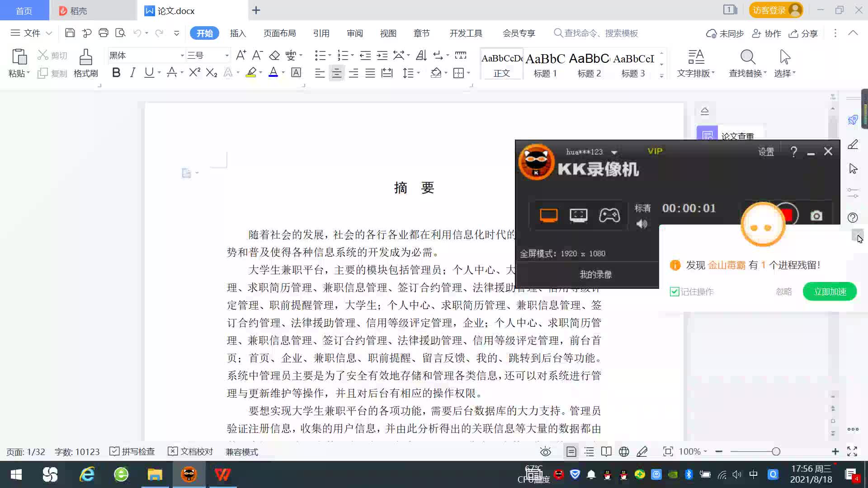Click the 立即加速 green button
868x488 pixels.
pyautogui.click(x=830, y=291)
